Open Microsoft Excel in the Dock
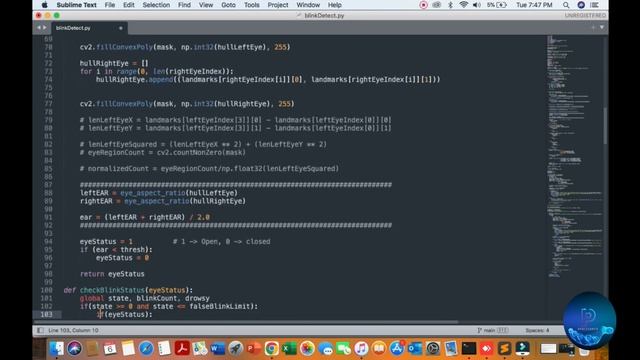 click(x=289, y=349)
